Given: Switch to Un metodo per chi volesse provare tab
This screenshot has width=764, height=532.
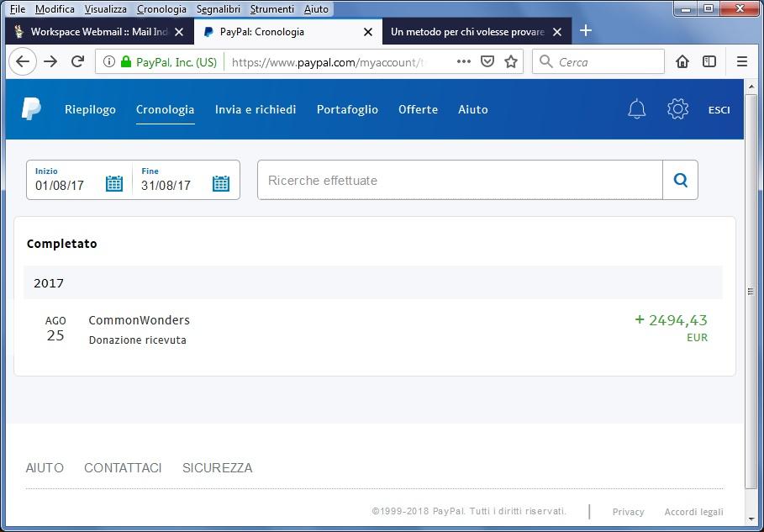Looking at the screenshot, I should [x=477, y=32].
